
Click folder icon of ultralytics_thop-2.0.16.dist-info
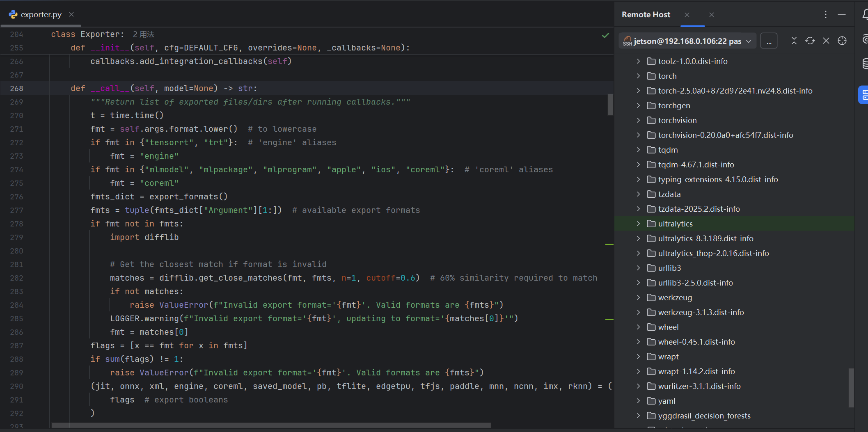click(651, 253)
